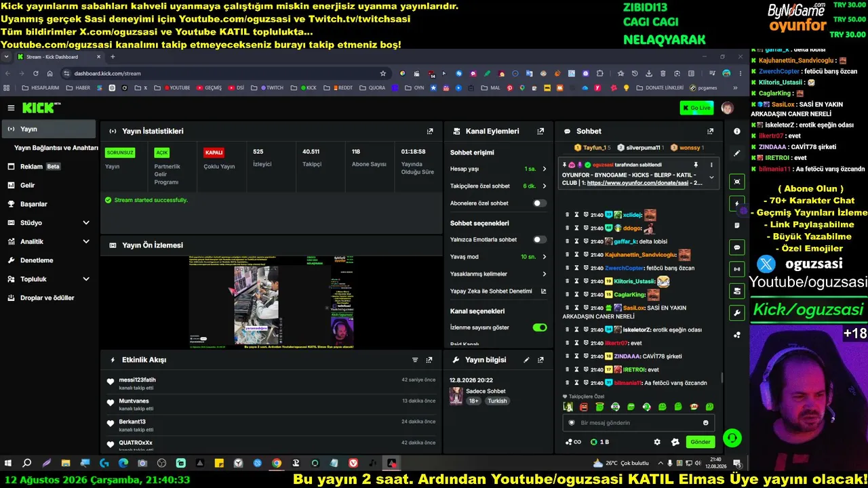The image size is (868, 488).
Task: Open Yayın Bağlantısı ve Anahtarı page
Action: coord(56,148)
